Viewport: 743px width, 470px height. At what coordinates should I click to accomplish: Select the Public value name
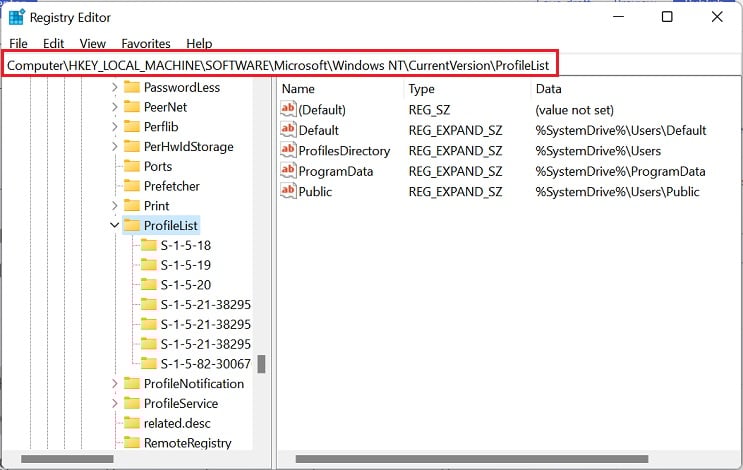click(315, 191)
